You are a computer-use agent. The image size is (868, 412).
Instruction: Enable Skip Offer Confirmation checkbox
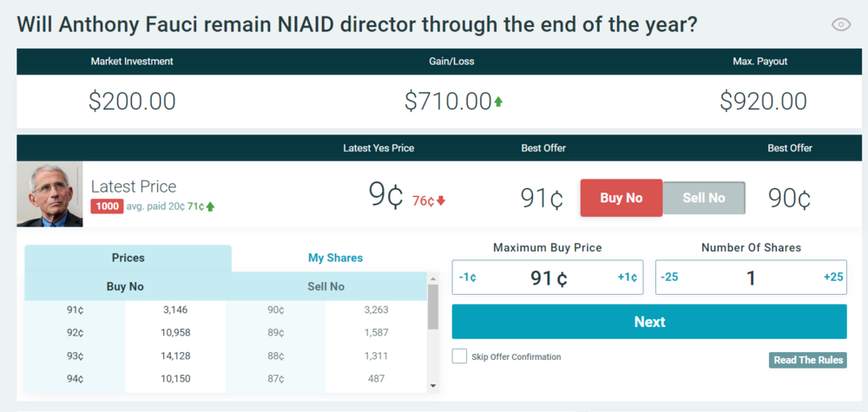click(460, 356)
